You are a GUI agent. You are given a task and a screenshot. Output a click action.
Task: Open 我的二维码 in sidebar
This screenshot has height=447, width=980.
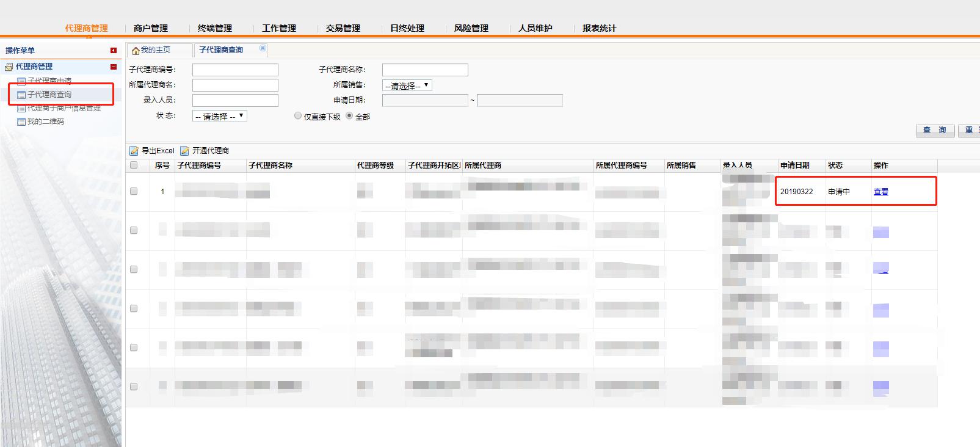[45, 122]
